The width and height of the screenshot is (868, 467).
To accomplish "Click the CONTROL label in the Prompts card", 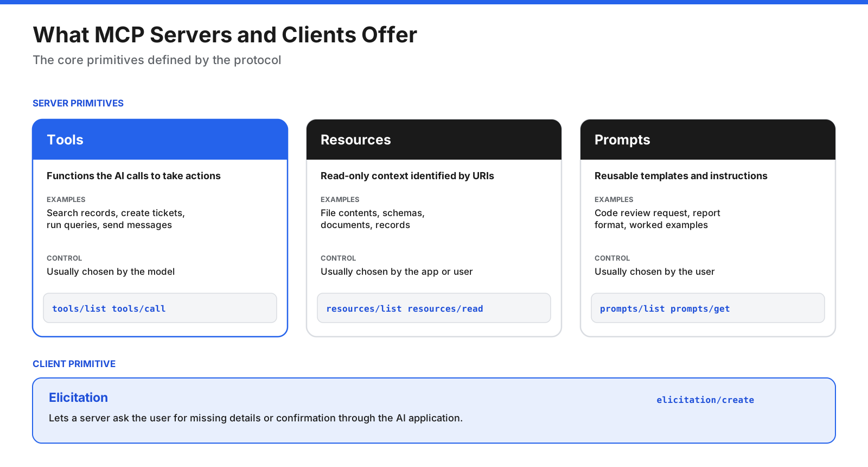I will click(612, 258).
